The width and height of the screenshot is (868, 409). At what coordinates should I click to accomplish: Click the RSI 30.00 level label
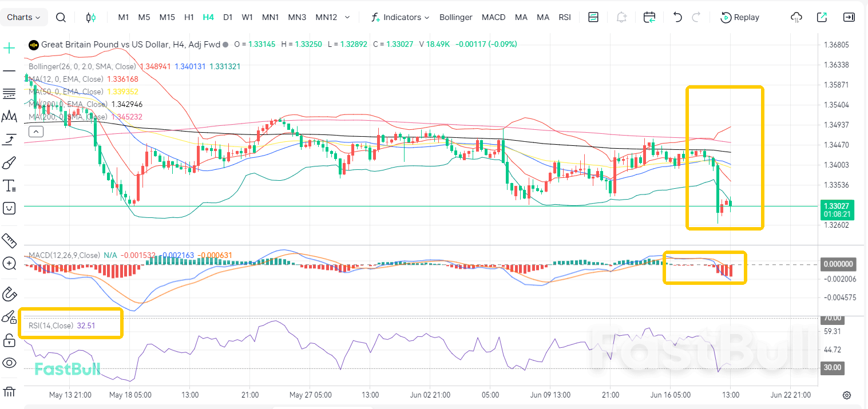pyautogui.click(x=833, y=368)
